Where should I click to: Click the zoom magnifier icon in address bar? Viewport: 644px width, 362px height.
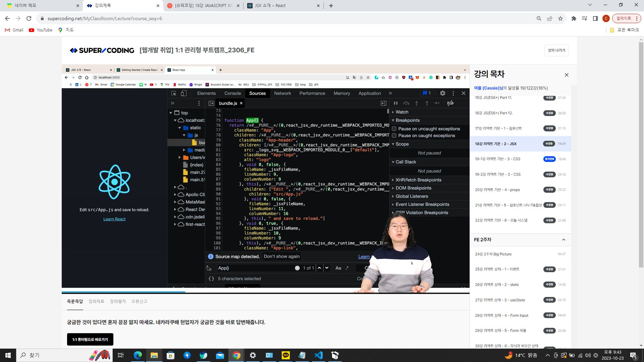(x=539, y=18)
